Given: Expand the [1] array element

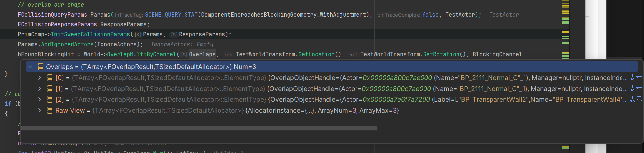Looking at the screenshot, I should (39, 89).
